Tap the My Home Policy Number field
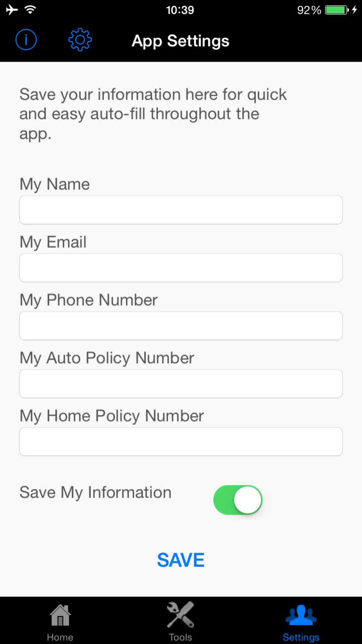Screen dimensions: 362x644 [181, 442]
